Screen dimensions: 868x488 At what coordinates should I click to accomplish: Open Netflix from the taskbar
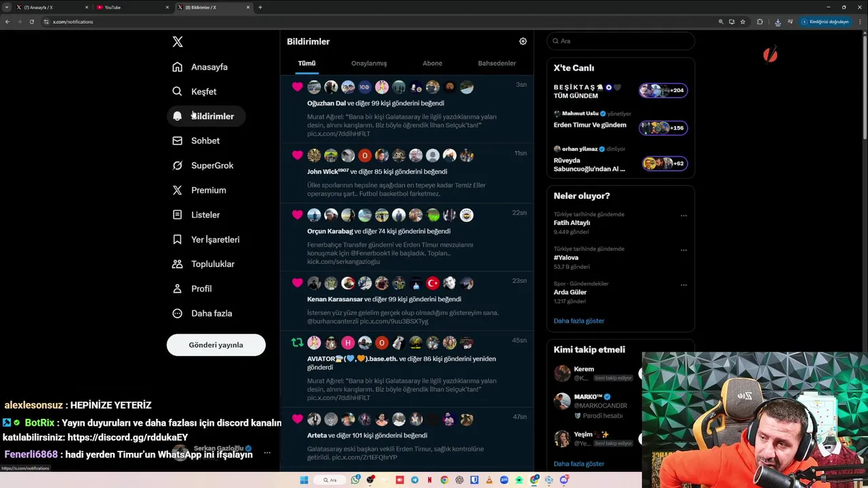430,480
